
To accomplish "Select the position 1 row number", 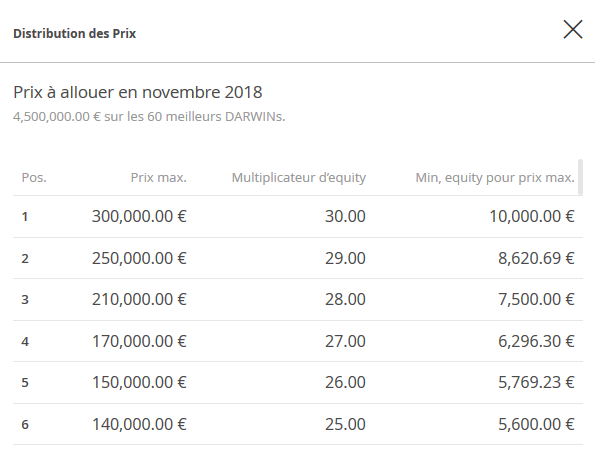I will (25, 217).
